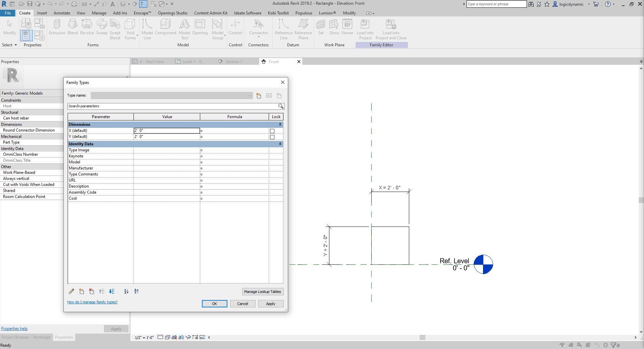Viewport: 644px width, 349px height.
Task: Collapse the Dimensions parameter group
Action: [280, 124]
